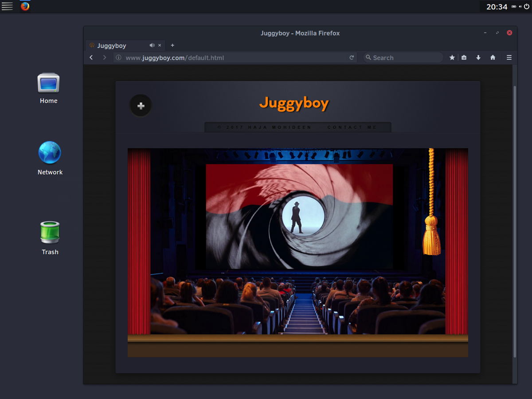
Task: Close the Firefox window
Action: pos(509,33)
